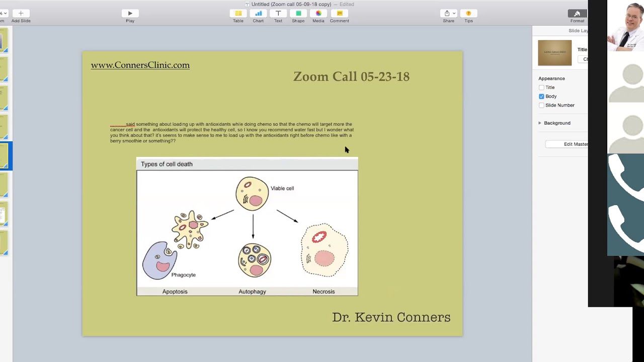Start the slideshow with the Play button
Viewport: 644px width, 362px height.
(x=130, y=13)
